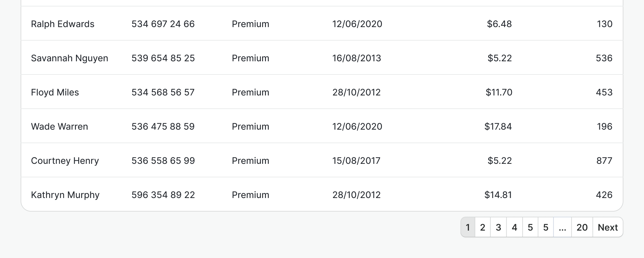The width and height of the screenshot is (644, 258).
Task: Click the Next page button
Action: coord(608,227)
